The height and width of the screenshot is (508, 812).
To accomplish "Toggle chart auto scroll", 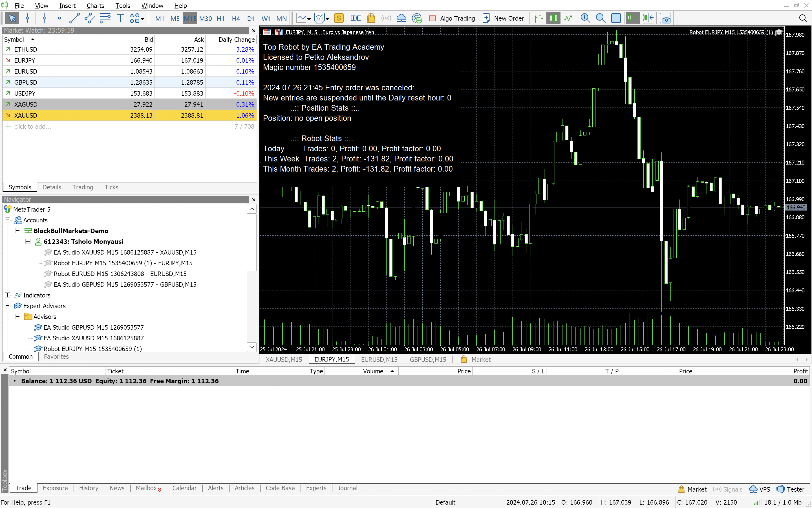I will pyautogui.click(x=632, y=18).
